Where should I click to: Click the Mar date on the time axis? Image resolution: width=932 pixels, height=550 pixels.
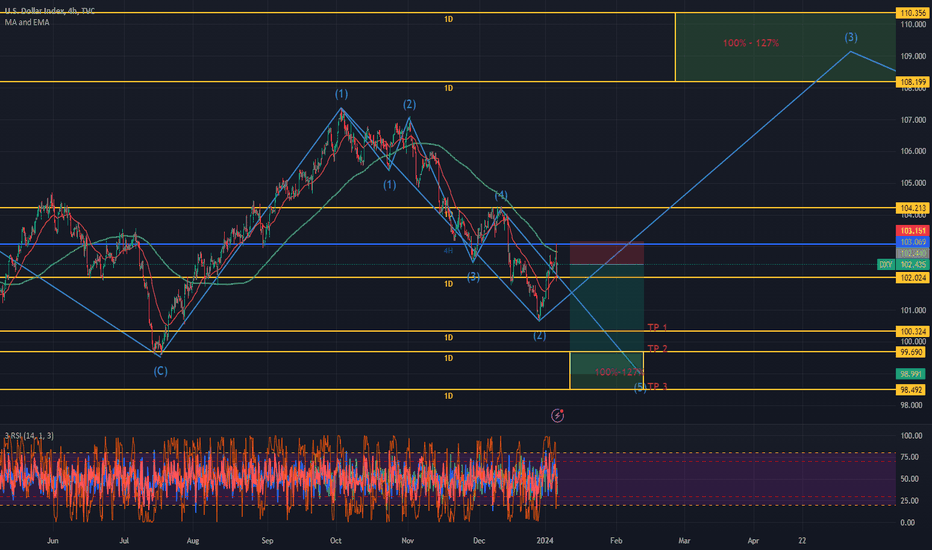point(684,540)
